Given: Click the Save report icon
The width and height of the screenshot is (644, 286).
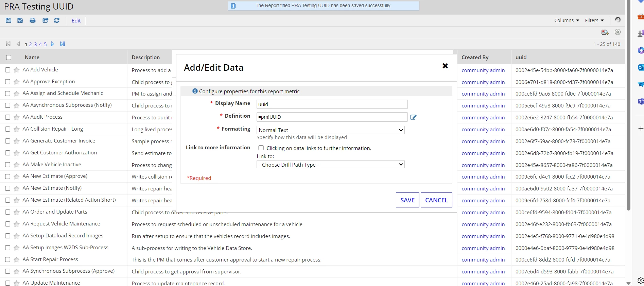Looking at the screenshot, I should coord(8,20).
